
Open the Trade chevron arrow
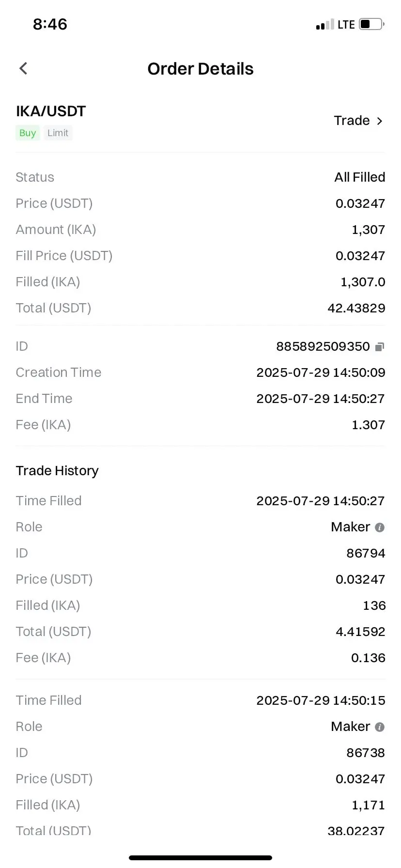click(380, 121)
